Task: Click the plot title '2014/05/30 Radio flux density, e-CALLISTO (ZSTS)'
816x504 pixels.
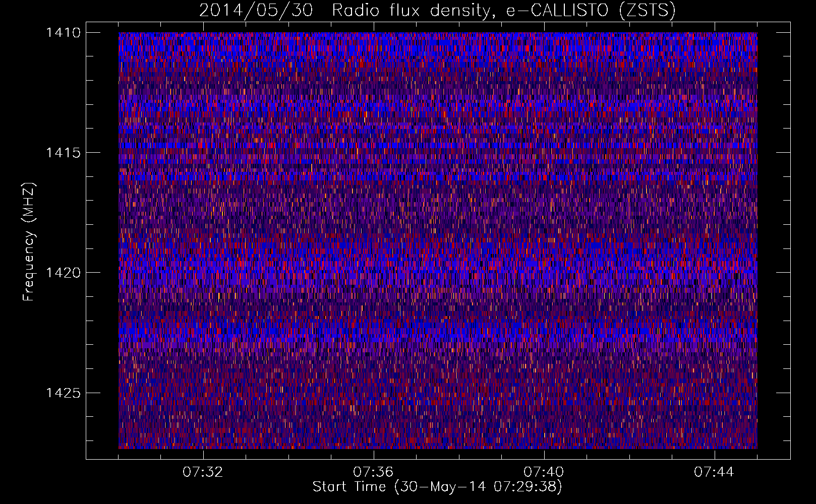Action: 437,11
